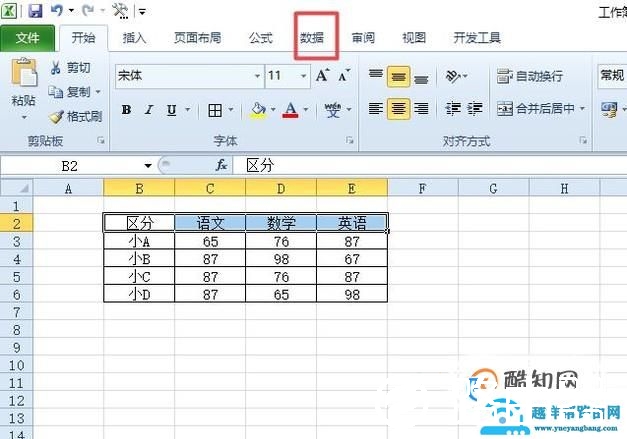The height and width of the screenshot is (439, 627).
Task: Click the text orientation icon
Action: coord(453,76)
